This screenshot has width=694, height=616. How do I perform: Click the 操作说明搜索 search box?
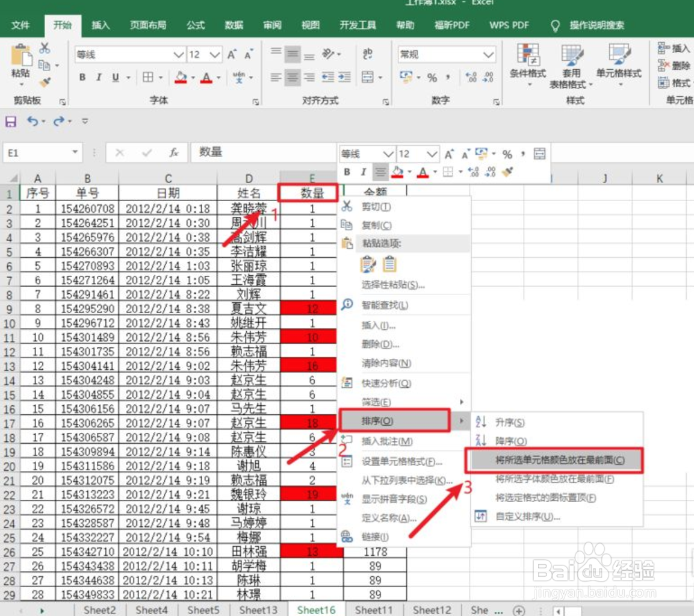[x=596, y=25]
